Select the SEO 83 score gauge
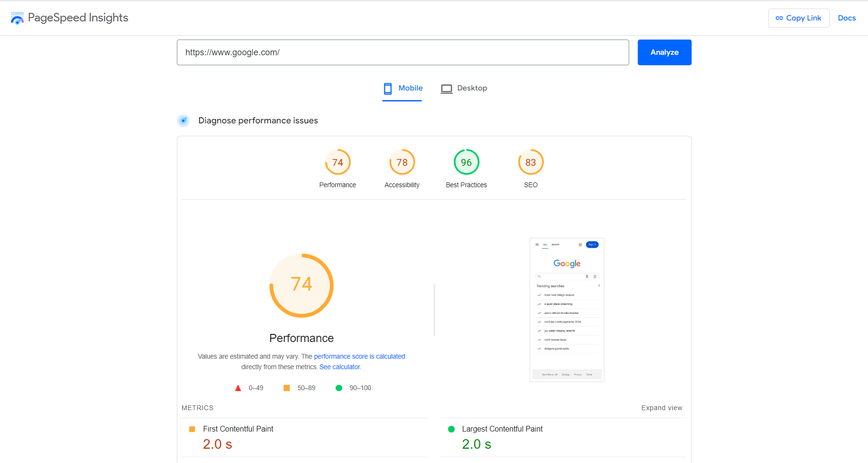The image size is (868, 463). pyautogui.click(x=531, y=162)
